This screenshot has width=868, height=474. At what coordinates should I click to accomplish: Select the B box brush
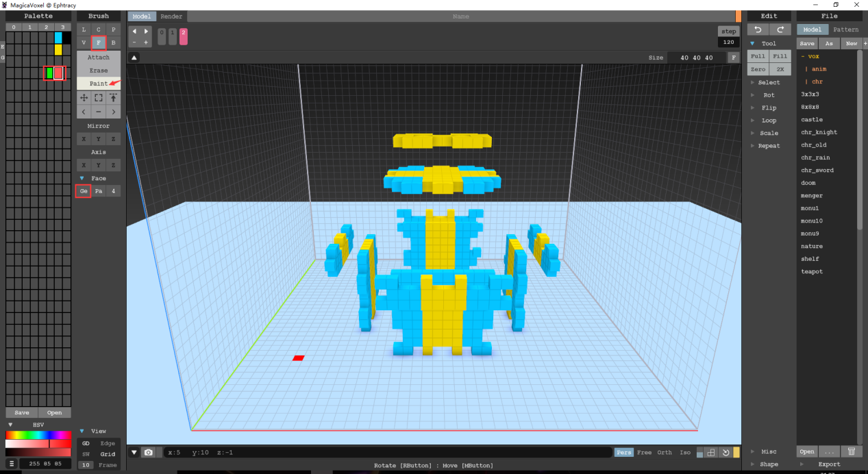(114, 42)
